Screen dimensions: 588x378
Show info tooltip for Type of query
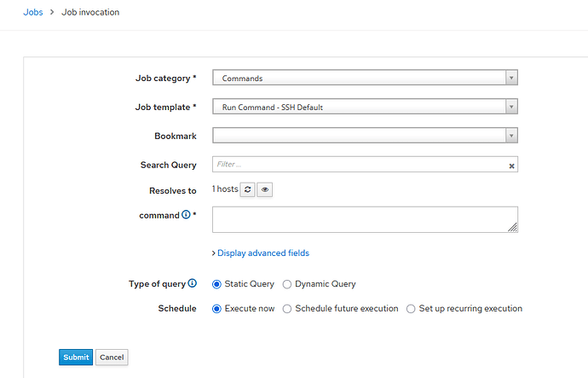pyautogui.click(x=192, y=283)
